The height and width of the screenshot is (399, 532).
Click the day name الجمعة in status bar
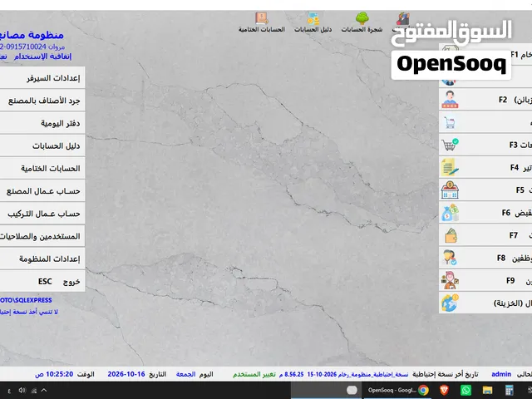186,374
